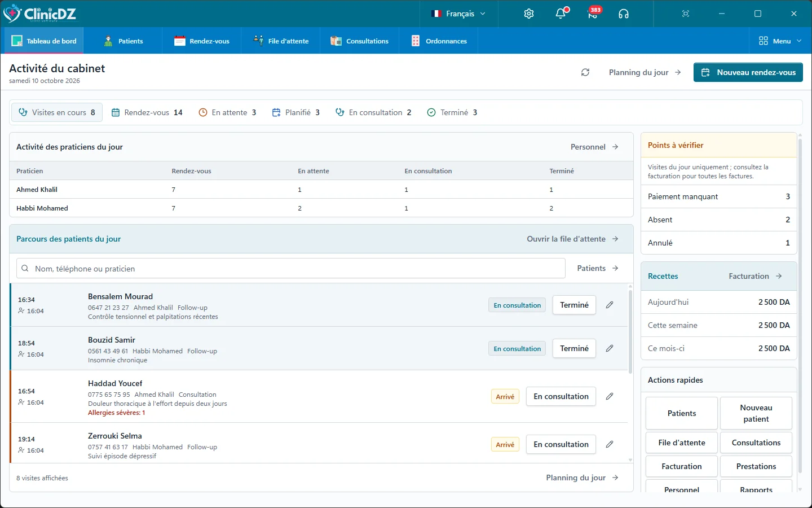This screenshot has height=508, width=812.
Task: Start consultation for Haddad Youcef
Action: coord(561,396)
